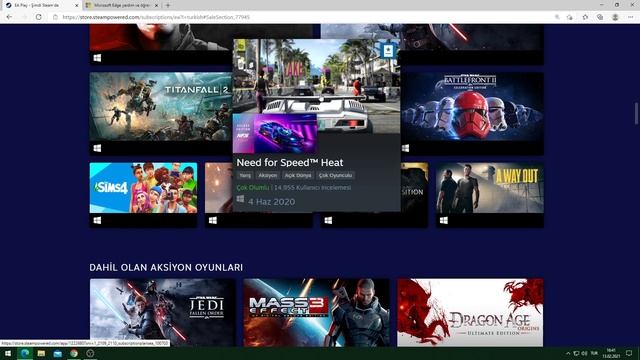Click the page vertical scrollbar thumb
The height and width of the screenshot is (360, 640).
(x=636, y=113)
